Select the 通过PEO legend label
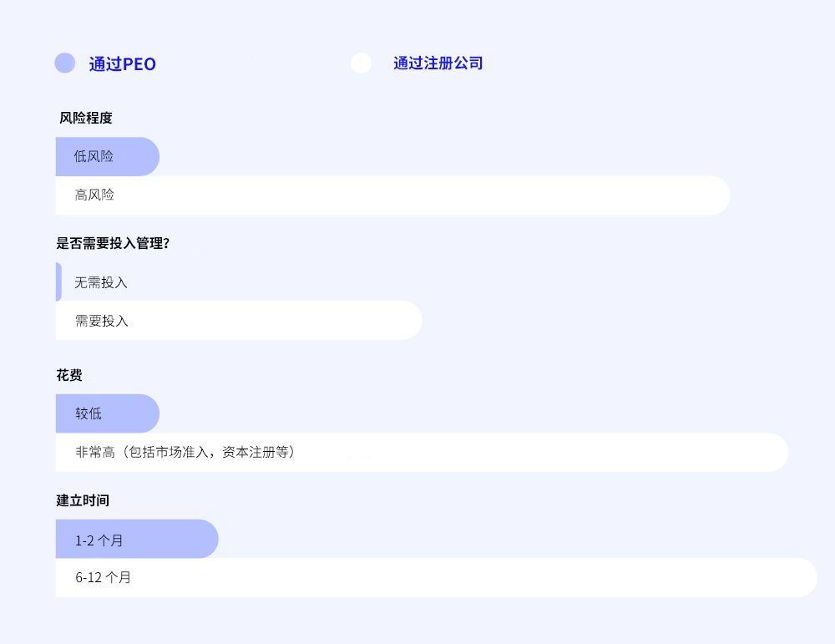Viewport: 835px width, 644px height. 123,64
